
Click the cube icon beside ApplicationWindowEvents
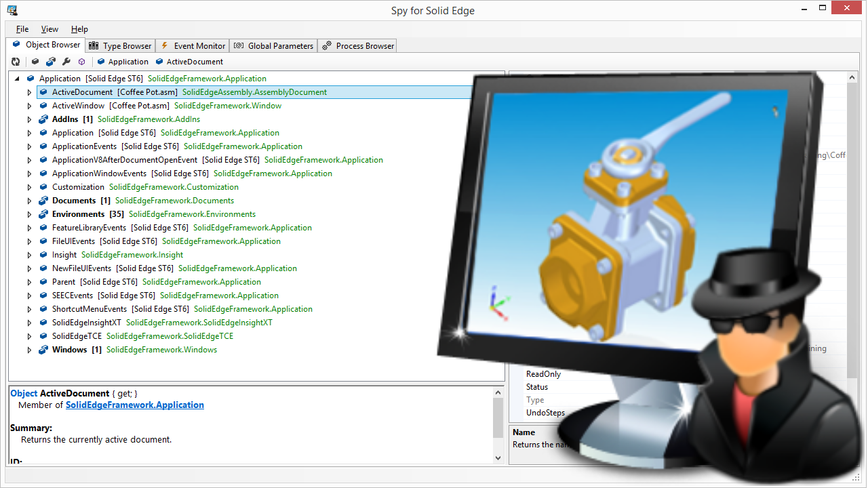coord(43,174)
